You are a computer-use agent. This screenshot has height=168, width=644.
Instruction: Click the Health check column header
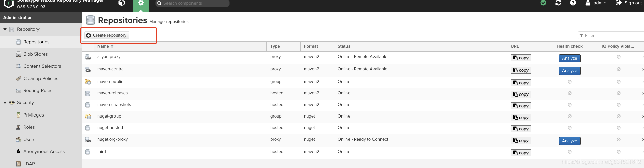tap(569, 46)
